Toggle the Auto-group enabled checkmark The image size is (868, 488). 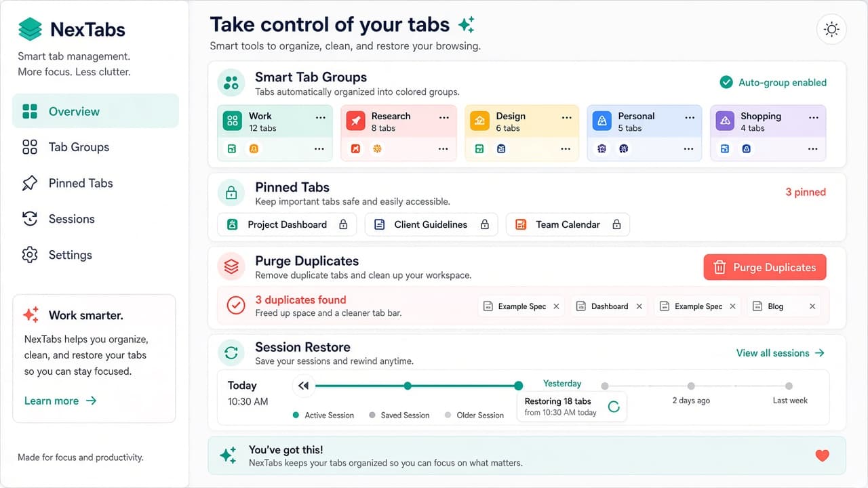tap(726, 82)
